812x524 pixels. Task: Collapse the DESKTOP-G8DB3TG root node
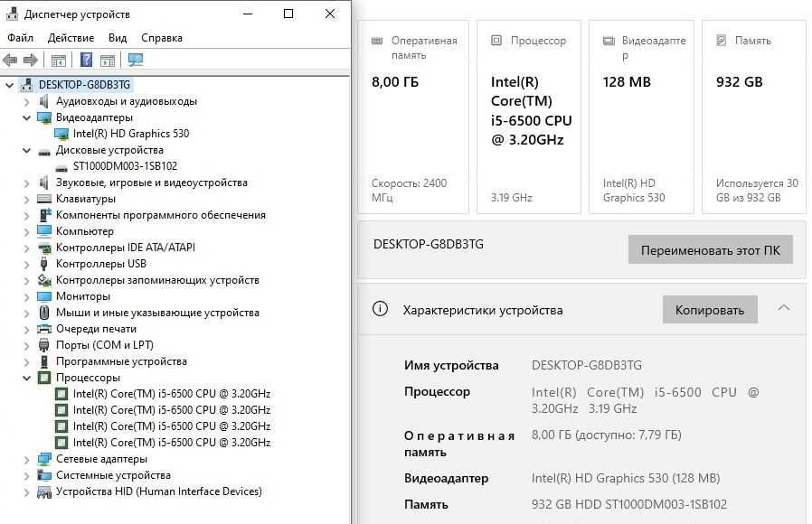coord(9,85)
